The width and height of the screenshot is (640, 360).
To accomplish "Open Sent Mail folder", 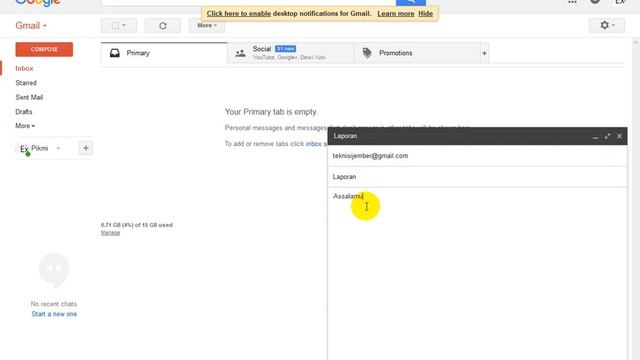I will click(x=29, y=97).
